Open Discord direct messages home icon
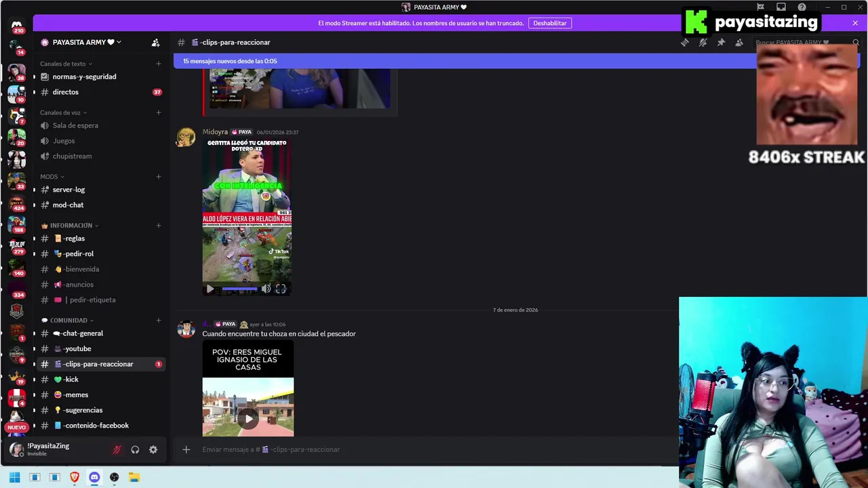 coord(16,25)
